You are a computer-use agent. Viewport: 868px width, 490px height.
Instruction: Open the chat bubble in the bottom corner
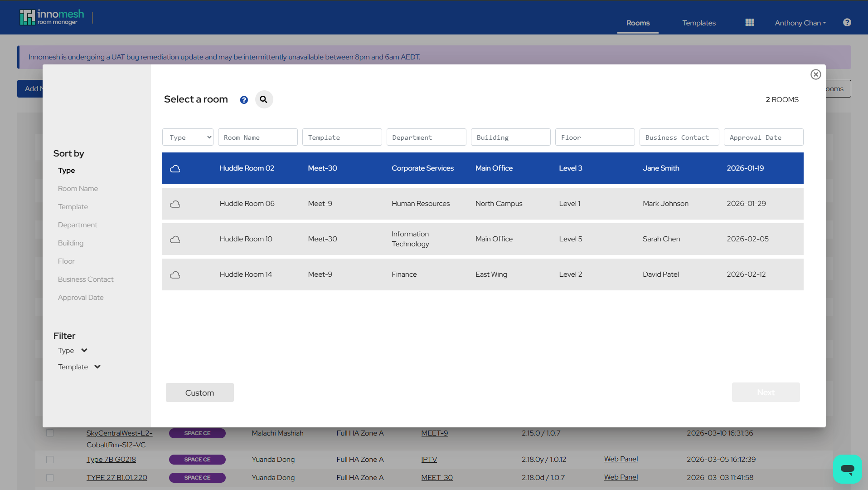[847, 469]
